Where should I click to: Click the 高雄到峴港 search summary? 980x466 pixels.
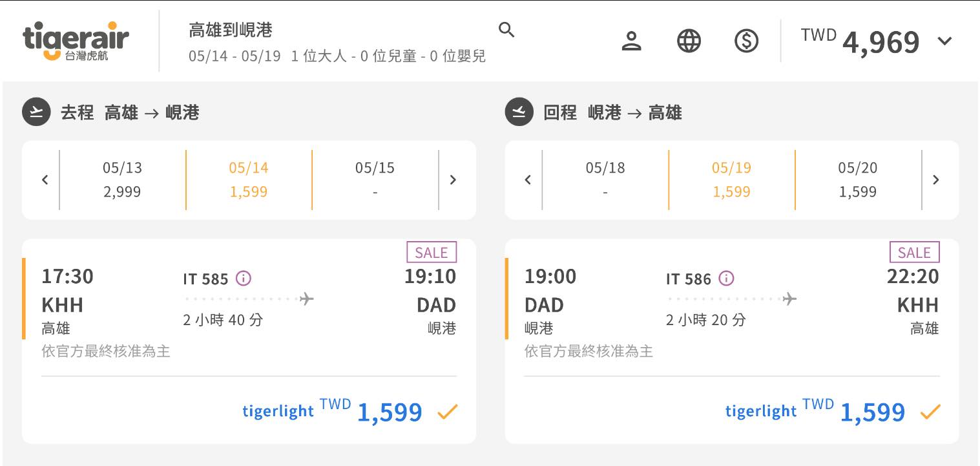[x=231, y=30]
